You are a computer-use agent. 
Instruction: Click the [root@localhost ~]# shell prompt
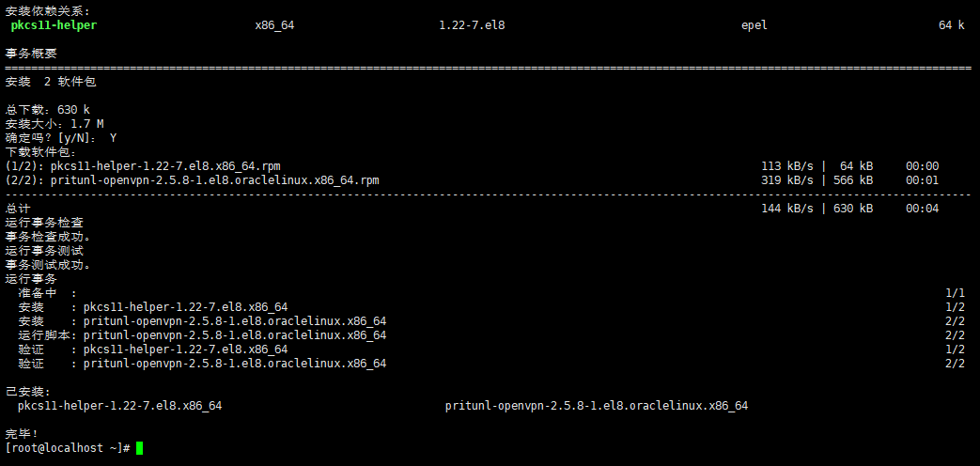pos(68,448)
